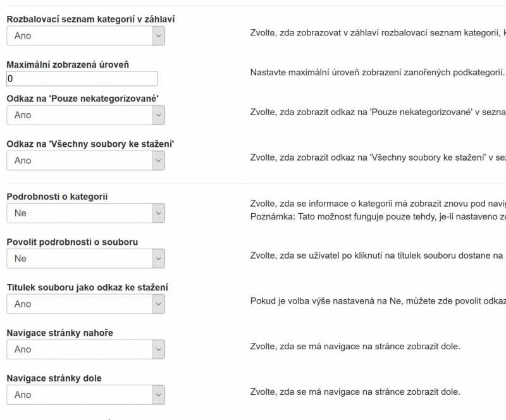Viewport: 506px width, 420px height.
Task: Click the 'Odkaz na Všechny soubory ke stažení' label
Action: tap(90, 144)
